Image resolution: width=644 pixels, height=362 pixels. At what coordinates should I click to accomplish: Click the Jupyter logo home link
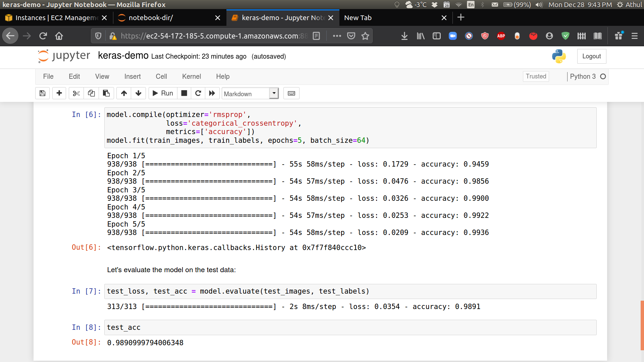coord(63,56)
